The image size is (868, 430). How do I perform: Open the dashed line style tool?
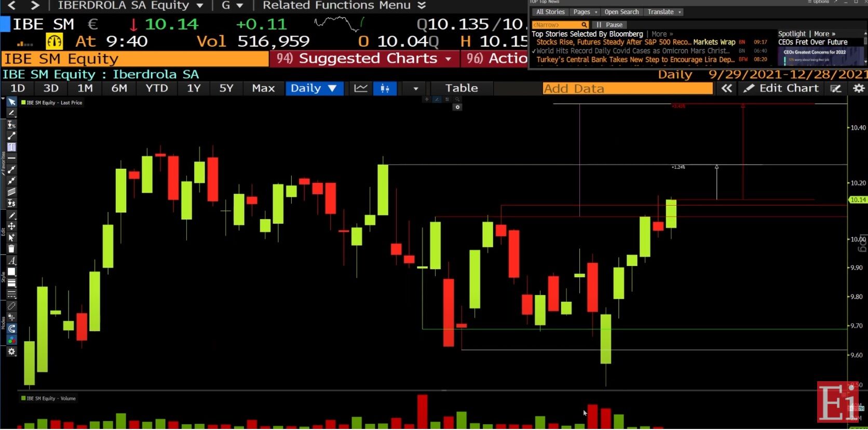(11, 294)
